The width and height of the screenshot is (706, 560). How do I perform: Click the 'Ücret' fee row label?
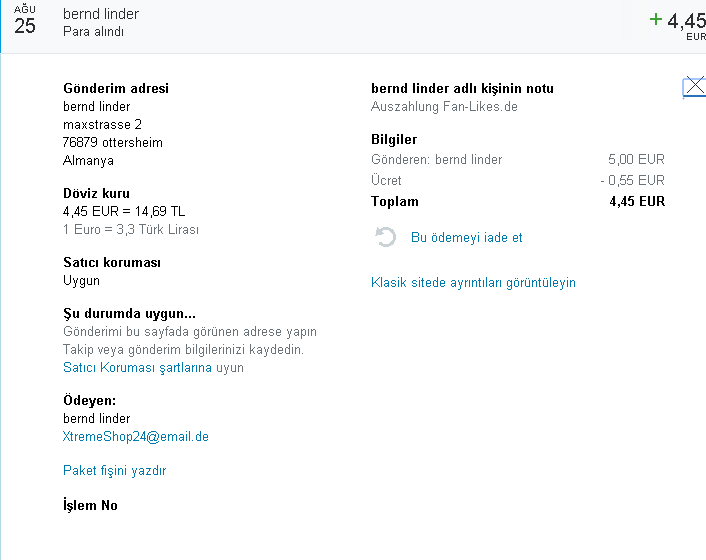pos(386,180)
